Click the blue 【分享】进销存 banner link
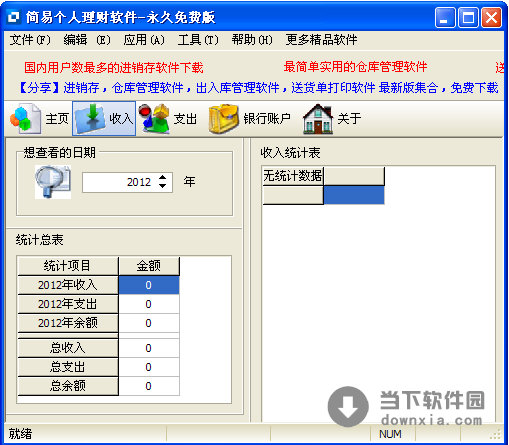The height and width of the screenshot is (445, 509). pyautogui.click(x=258, y=88)
